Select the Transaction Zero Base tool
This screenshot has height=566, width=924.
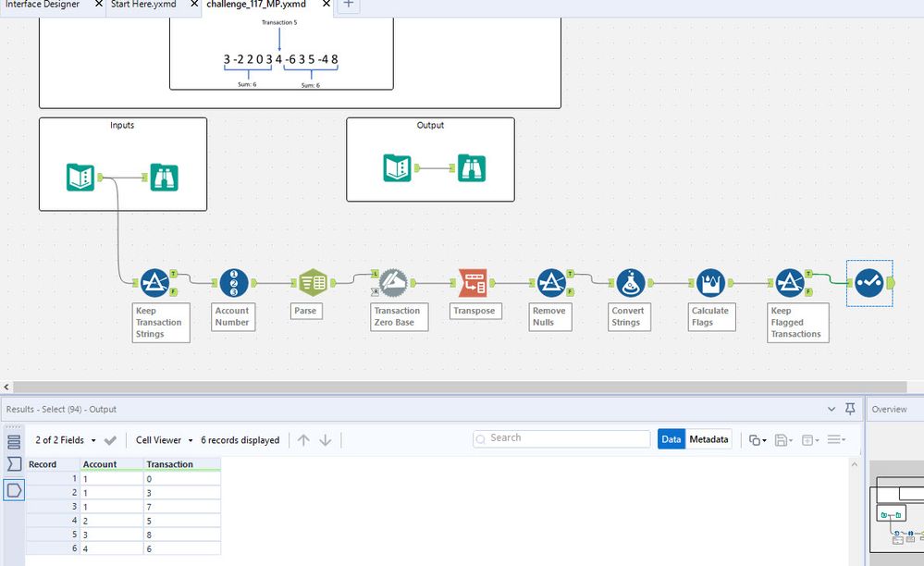[393, 283]
